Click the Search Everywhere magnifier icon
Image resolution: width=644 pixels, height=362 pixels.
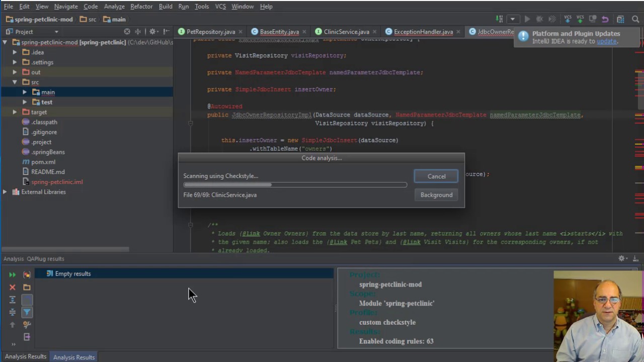pos(635,19)
